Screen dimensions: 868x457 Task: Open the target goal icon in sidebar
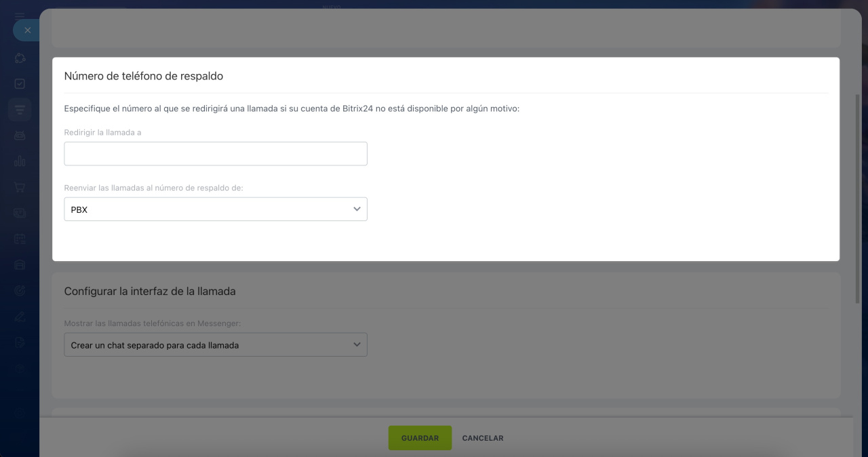pyautogui.click(x=20, y=290)
